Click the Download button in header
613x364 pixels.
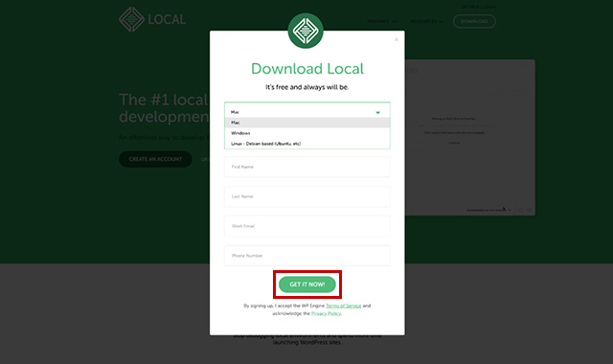(474, 21)
